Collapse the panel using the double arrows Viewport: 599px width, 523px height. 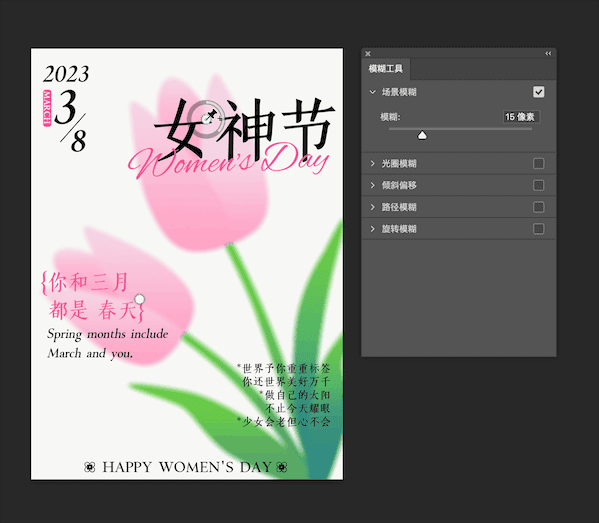(x=548, y=53)
